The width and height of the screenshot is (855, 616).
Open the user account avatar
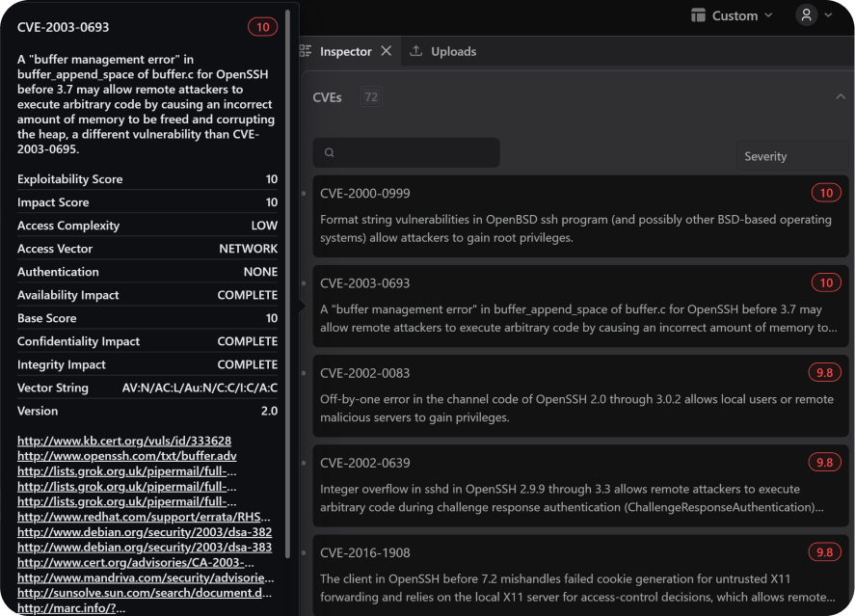pyautogui.click(x=807, y=14)
